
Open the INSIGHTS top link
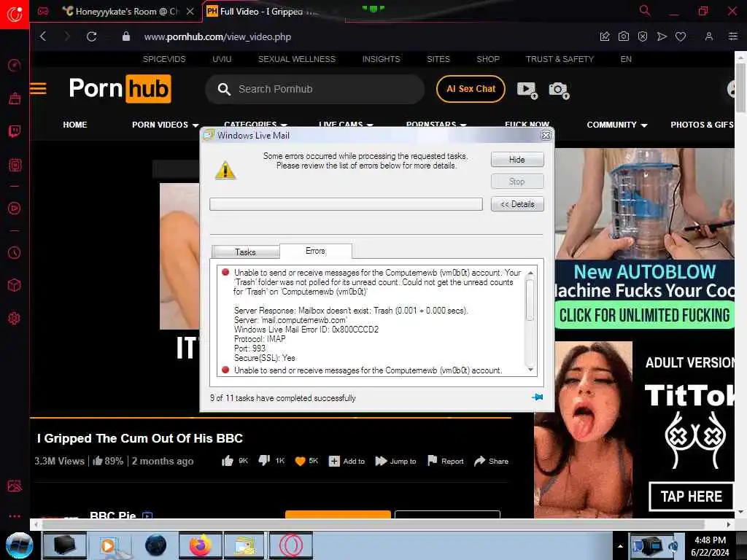click(x=381, y=59)
